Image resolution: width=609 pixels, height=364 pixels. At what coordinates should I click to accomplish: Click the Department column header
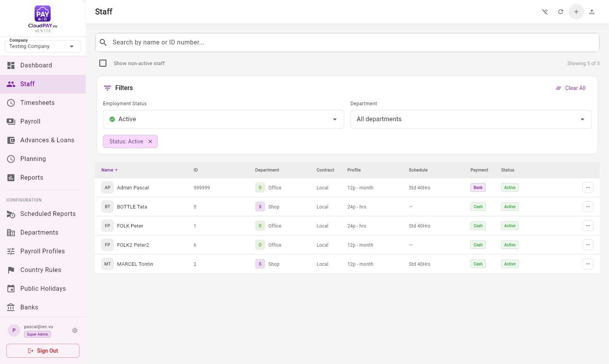tap(267, 170)
